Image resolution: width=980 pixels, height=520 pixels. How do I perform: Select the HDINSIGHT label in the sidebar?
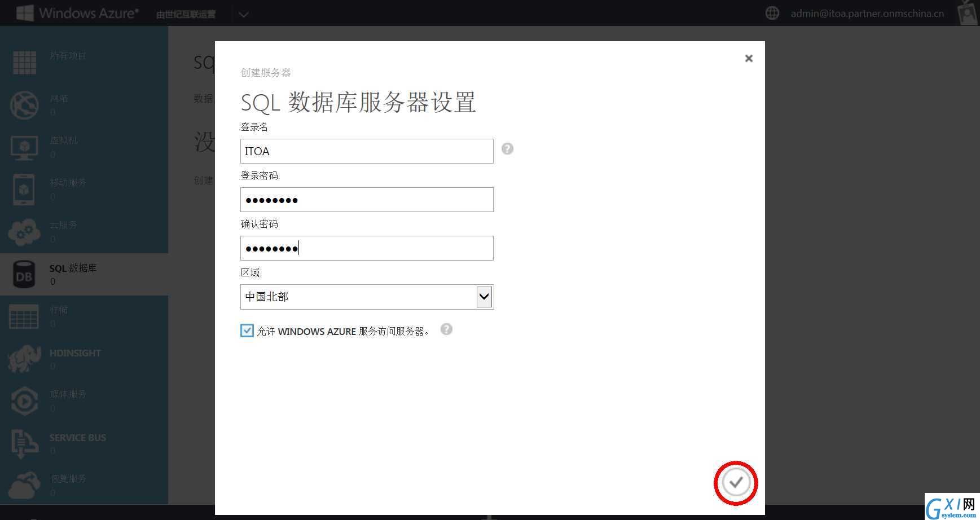[x=75, y=353]
